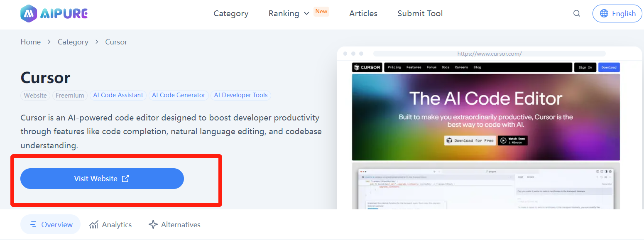
Task: Click the New badge beside Ranking
Action: click(x=321, y=11)
